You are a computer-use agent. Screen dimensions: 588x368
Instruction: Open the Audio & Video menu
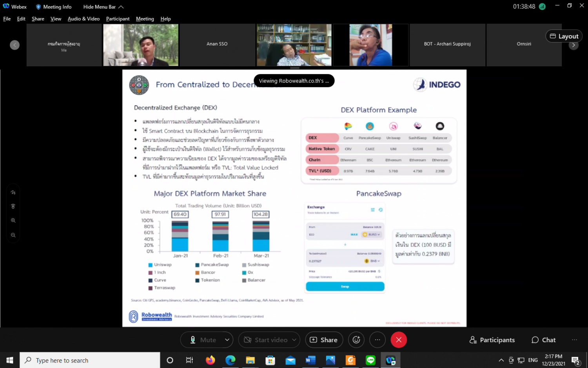pos(83,19)
